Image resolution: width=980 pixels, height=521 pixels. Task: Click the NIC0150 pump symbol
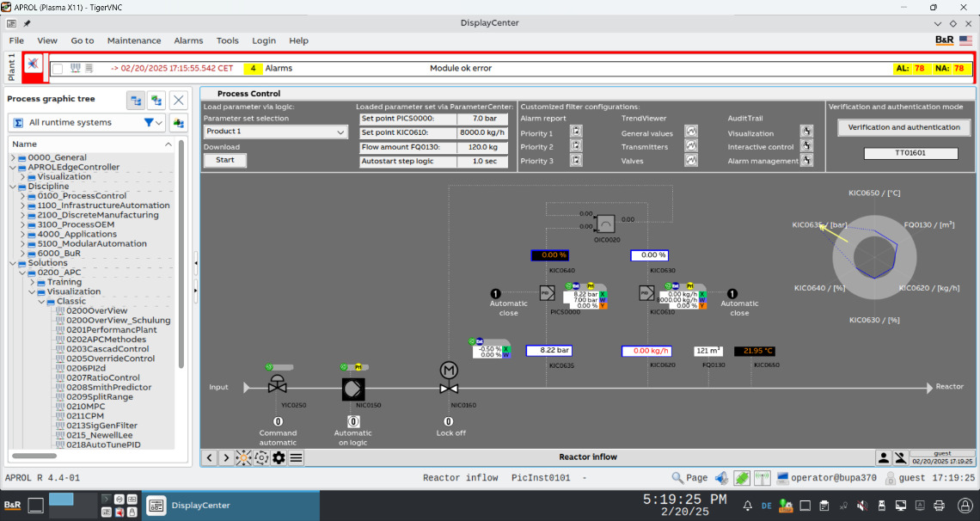click(353, 389)
